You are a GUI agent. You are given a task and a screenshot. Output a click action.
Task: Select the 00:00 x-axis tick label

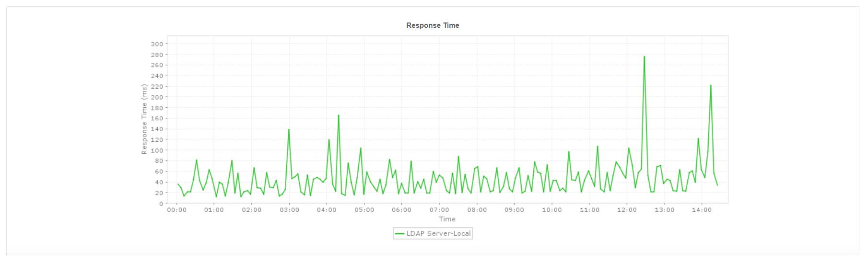176,210
